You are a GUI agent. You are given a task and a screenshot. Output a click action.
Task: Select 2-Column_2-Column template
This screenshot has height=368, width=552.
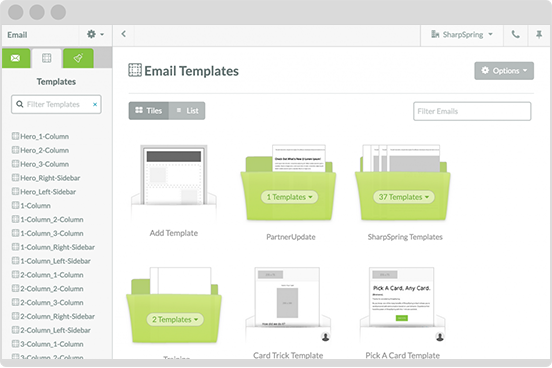click(x=48, y=288)
